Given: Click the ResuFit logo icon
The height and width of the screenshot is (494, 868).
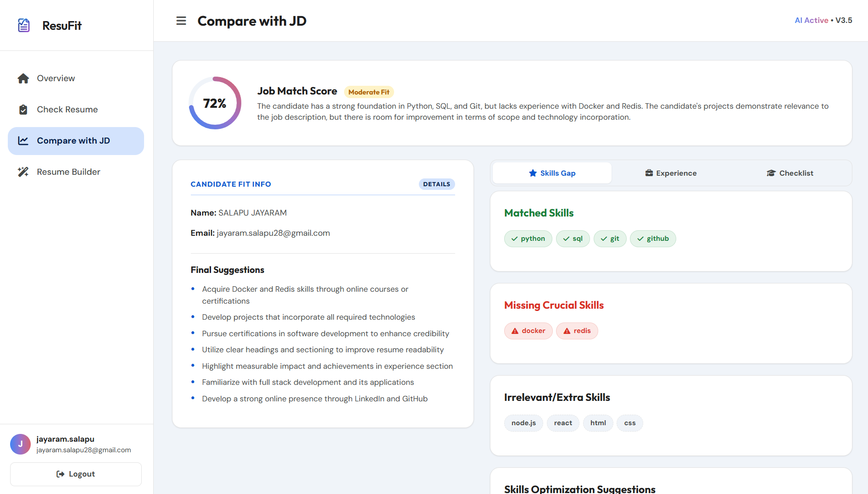Looking at the screenshot, I should 24,25.
